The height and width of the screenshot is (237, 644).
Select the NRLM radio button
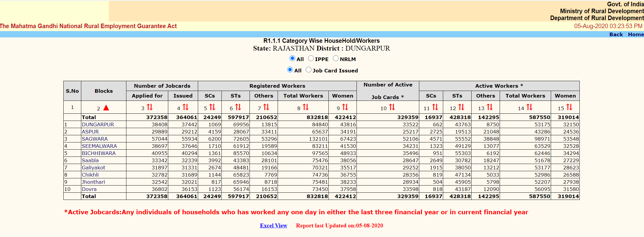pos(336,58)
